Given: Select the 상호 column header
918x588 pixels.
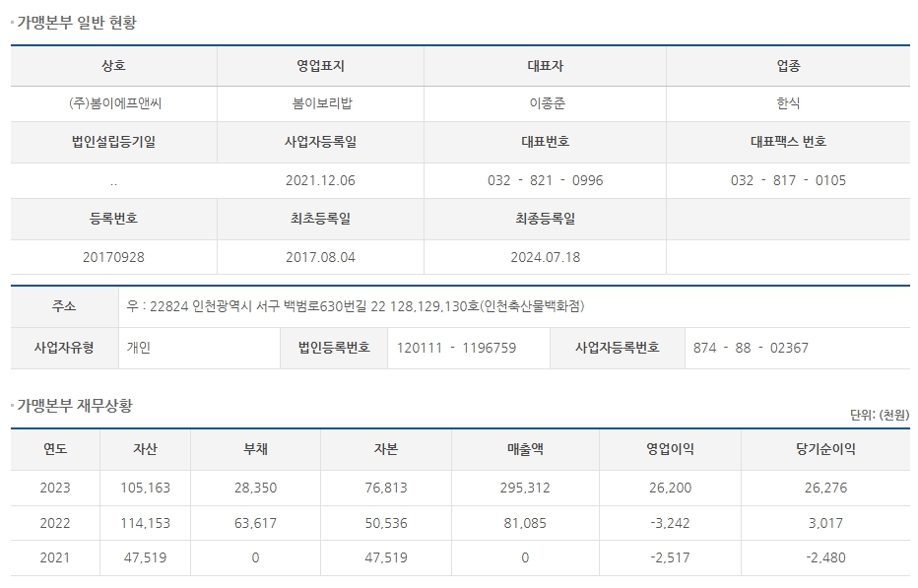Looking at the screenshot, I should pos(113,66).
